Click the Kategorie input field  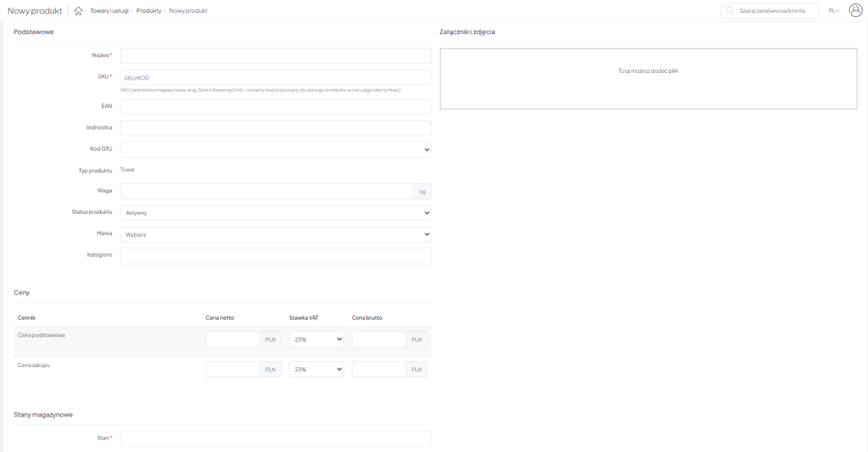[275, 255]
